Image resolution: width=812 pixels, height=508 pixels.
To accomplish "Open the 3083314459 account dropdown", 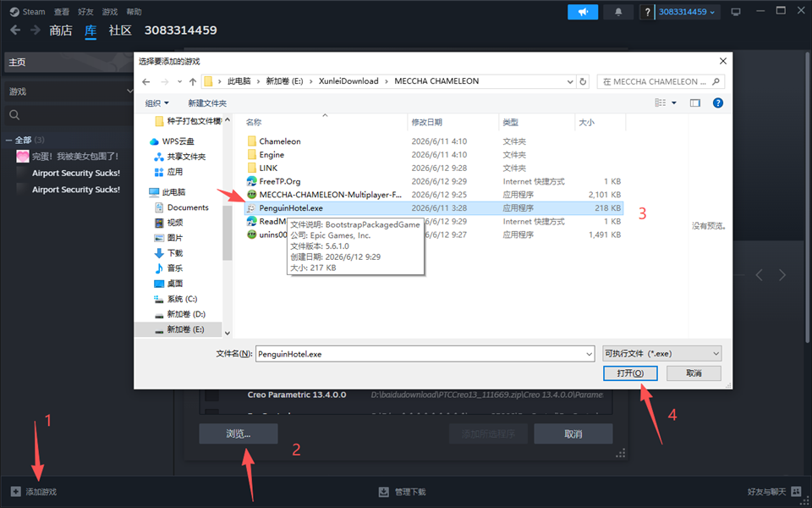I will [x=687, y=12].
